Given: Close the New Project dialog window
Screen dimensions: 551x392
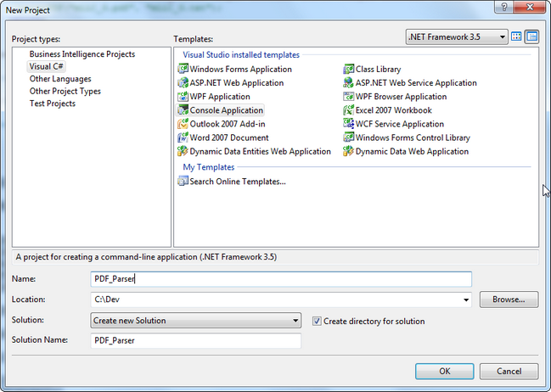Looking at the screenshot, I should [530, 7].
